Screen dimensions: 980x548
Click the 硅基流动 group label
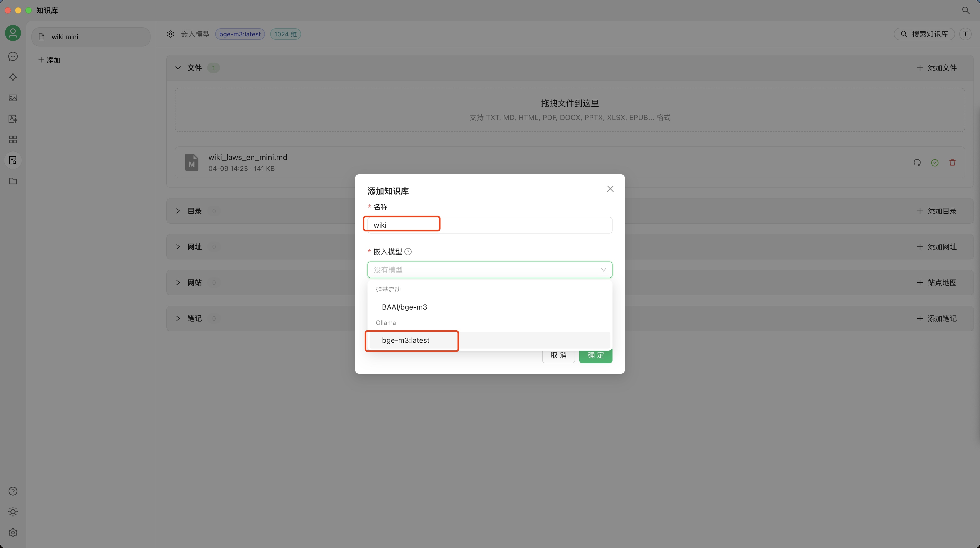[x=388, y=289]
